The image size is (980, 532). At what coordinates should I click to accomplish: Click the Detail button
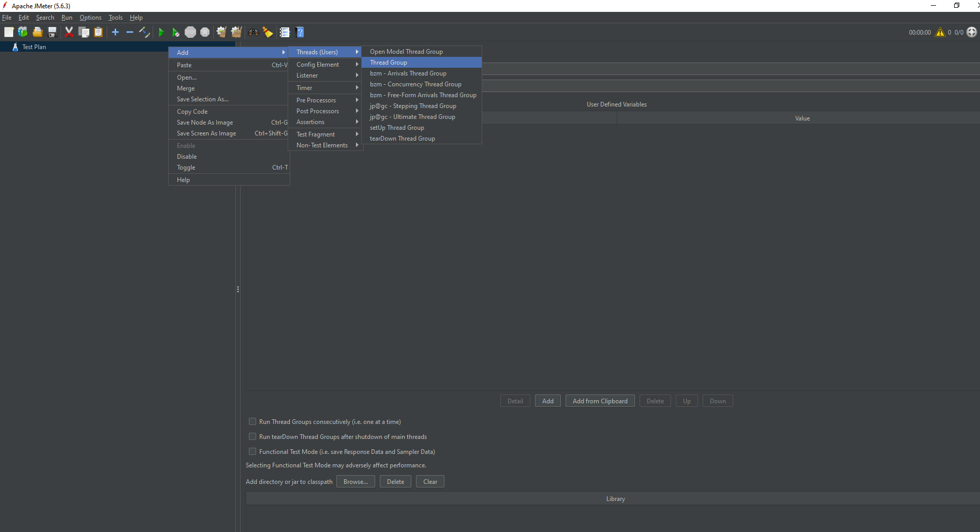point(515,401)
